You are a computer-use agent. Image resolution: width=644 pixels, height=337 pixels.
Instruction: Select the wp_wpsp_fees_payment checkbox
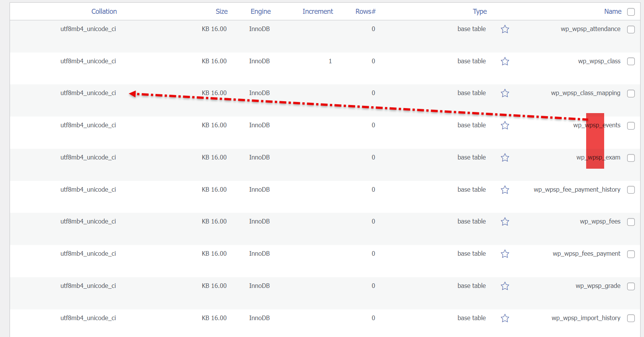click(631, 254)
